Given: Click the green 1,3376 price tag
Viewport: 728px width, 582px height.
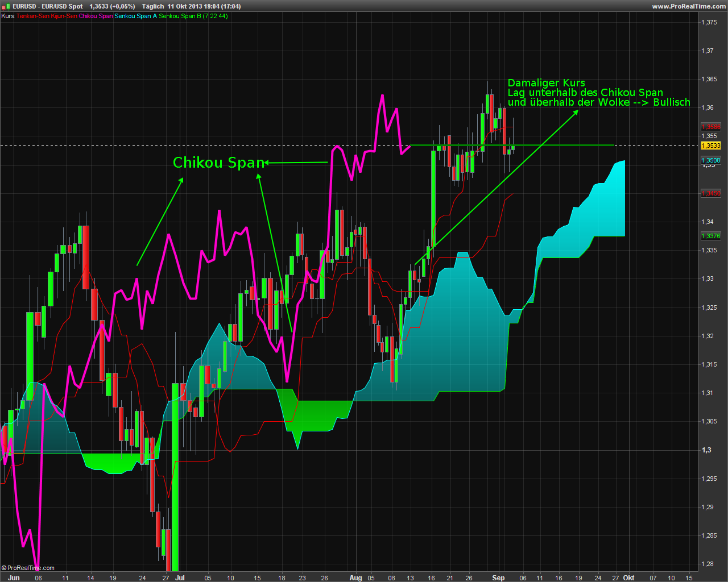Looking at the screenshot, I should click(711, 236).
